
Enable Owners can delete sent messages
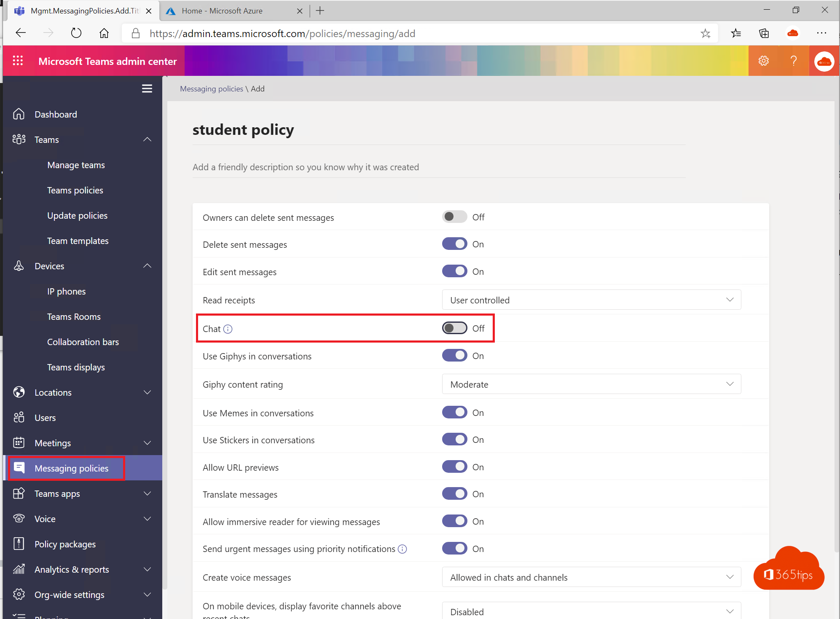pos(454,216)
